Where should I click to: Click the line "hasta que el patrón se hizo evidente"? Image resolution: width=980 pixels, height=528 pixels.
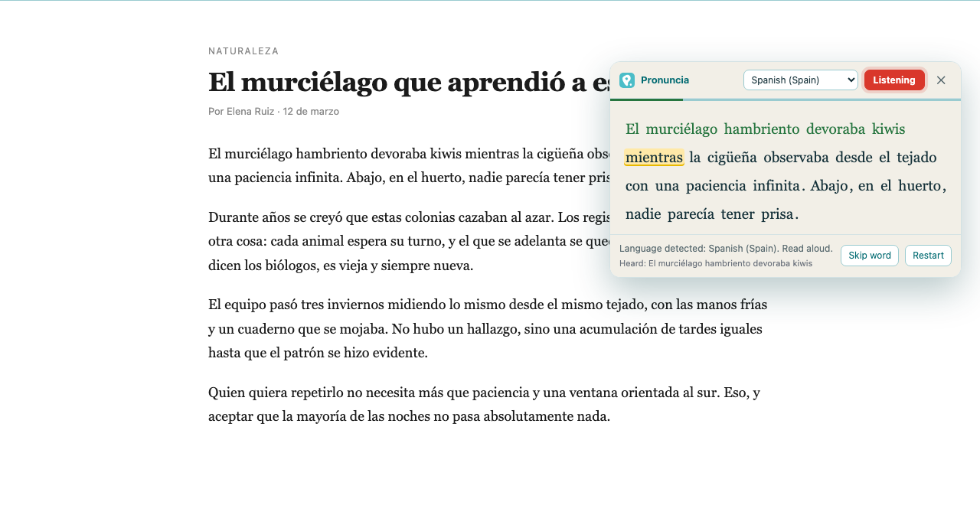tap(318, 354)
